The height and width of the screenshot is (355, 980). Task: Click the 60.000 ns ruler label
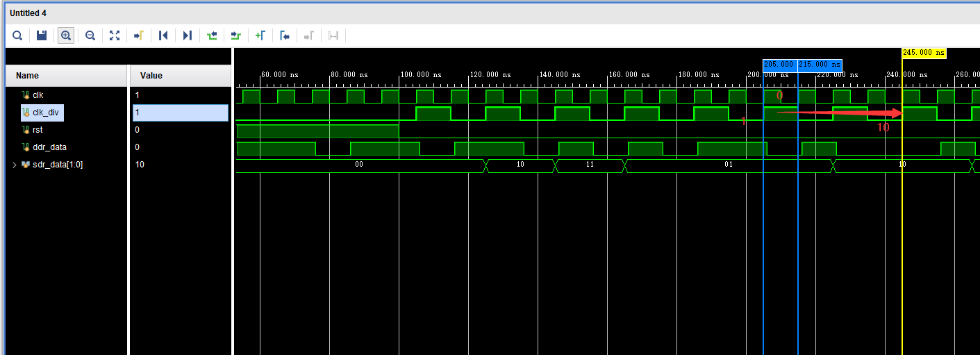280,74
